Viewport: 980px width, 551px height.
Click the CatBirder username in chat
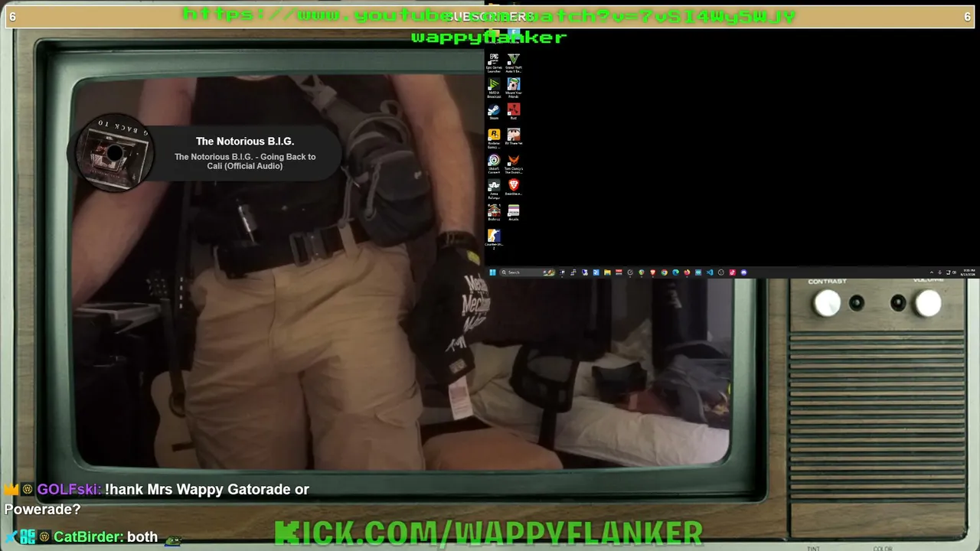click(87, 537)
